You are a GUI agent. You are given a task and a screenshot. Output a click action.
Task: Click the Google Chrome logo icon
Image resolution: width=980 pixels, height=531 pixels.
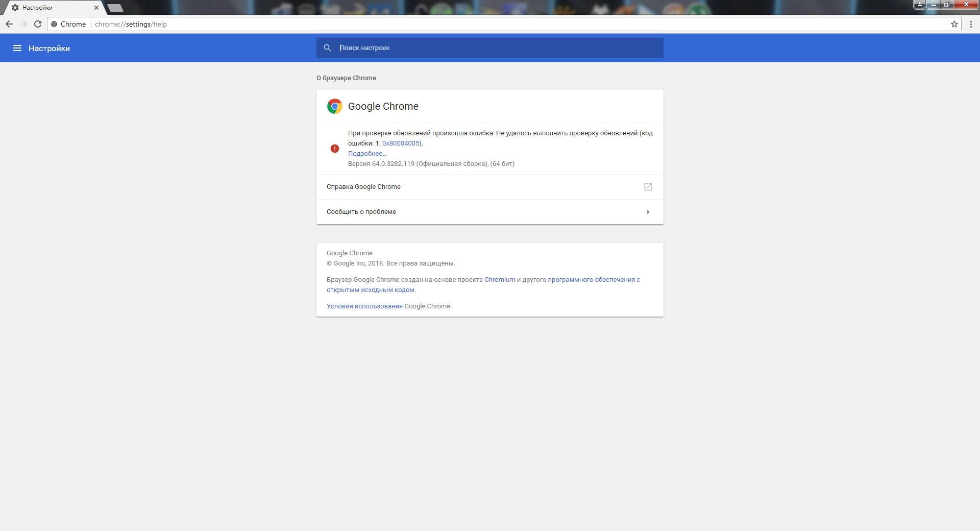pos(335,106)
